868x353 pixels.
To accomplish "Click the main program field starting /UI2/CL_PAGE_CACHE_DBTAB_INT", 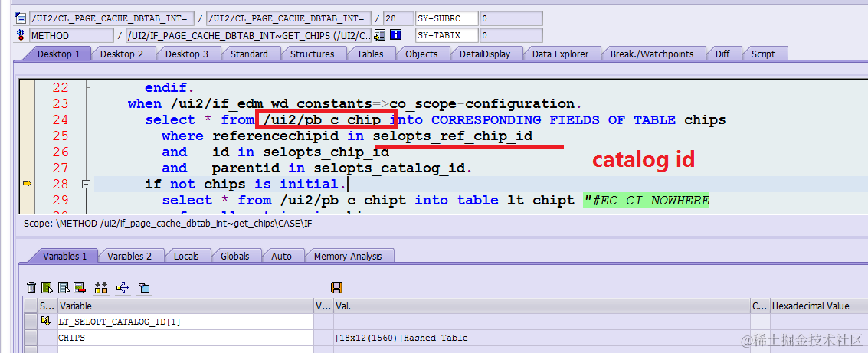I will (112, 19).
